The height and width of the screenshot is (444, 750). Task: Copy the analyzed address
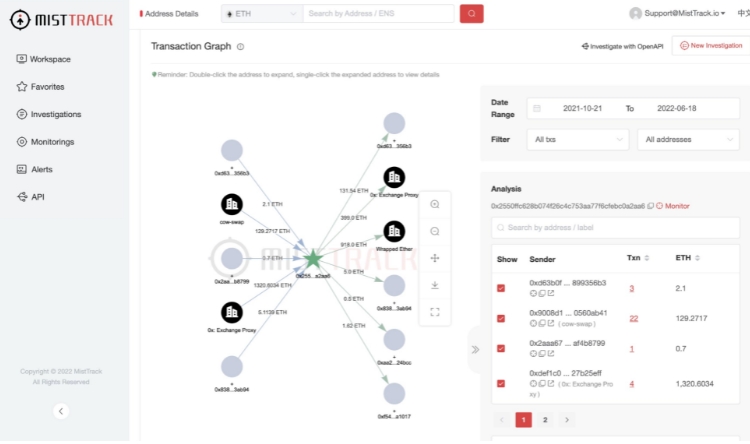(x=650, y=206)
